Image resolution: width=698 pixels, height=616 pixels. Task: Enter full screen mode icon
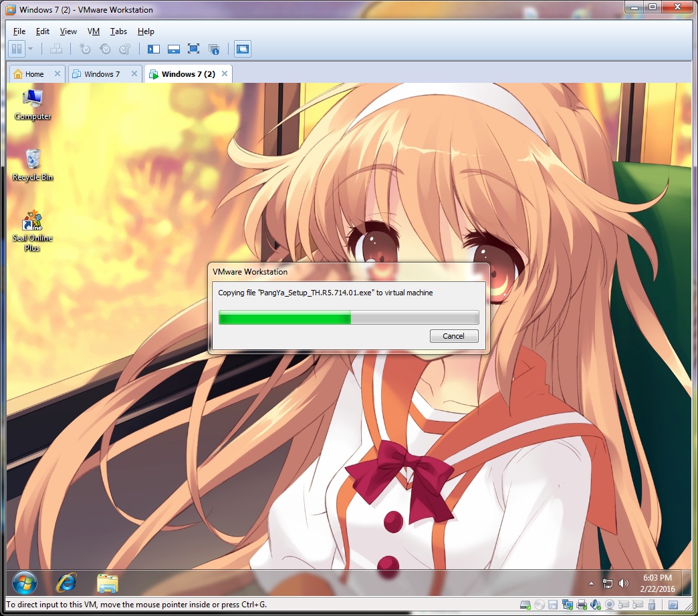pyautogui.click(x=194, y=49)
